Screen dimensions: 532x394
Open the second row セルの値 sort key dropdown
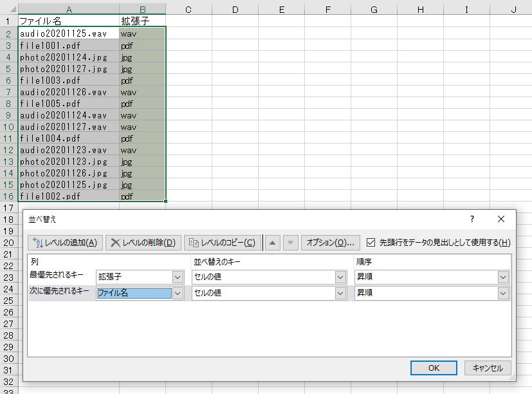click(x=340, y=293)
